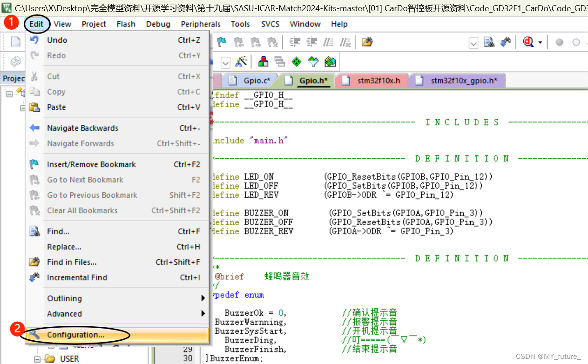Click Select Software Packs icon
Viewport: 588px width, 364px height.
click(x=313, y=61)
